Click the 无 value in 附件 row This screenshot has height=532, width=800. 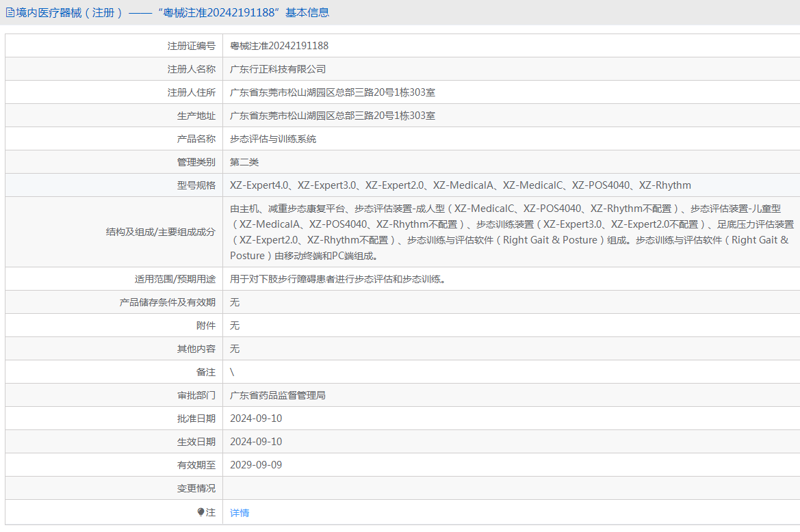pos(235,325)
